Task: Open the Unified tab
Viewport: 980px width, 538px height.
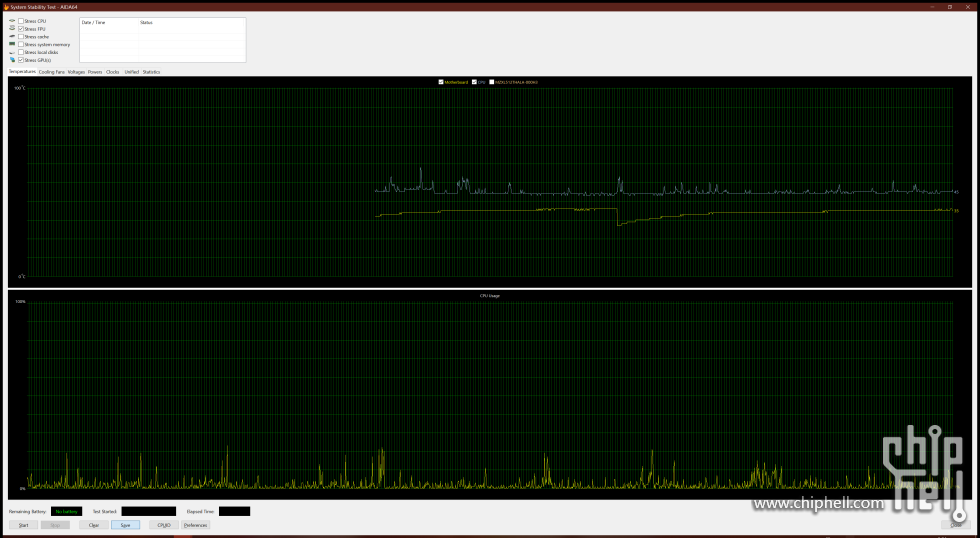Action: pos(131,72)
